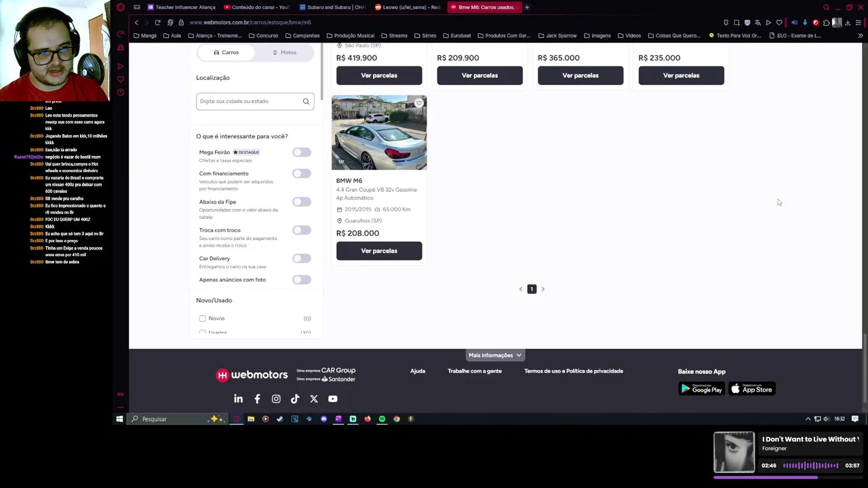Switch to Subaru and Subaru tab
This screenshot has width=868, height=488.
[332, 7]
